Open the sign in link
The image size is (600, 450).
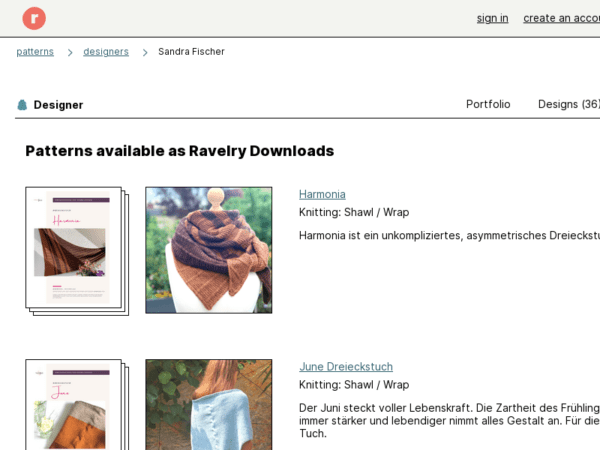[492, 18]
